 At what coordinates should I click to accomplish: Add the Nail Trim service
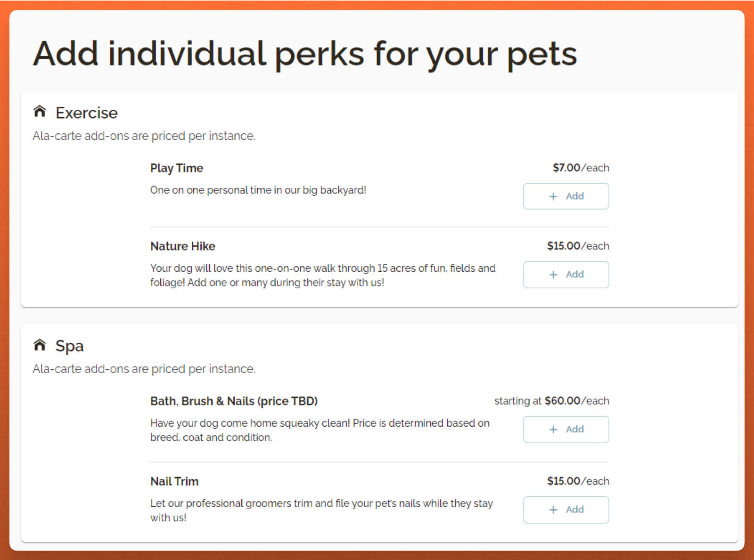(566, 510)
